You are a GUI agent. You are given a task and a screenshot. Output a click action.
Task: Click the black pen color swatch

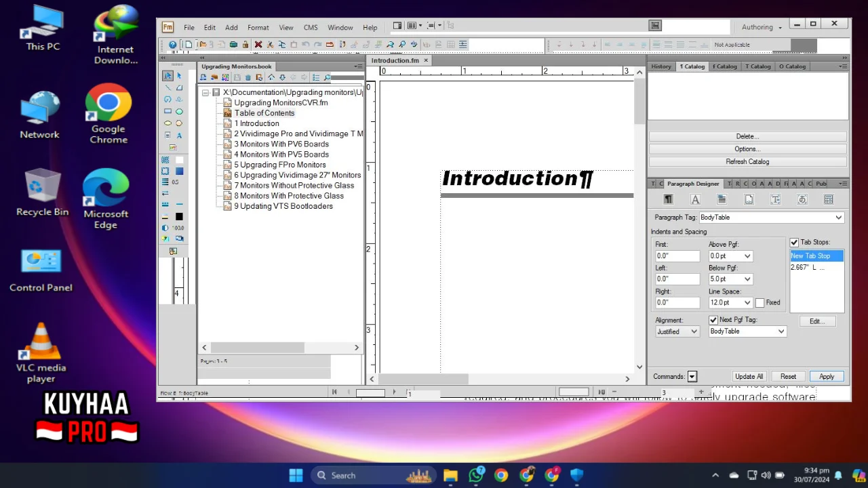pos(179,217)
